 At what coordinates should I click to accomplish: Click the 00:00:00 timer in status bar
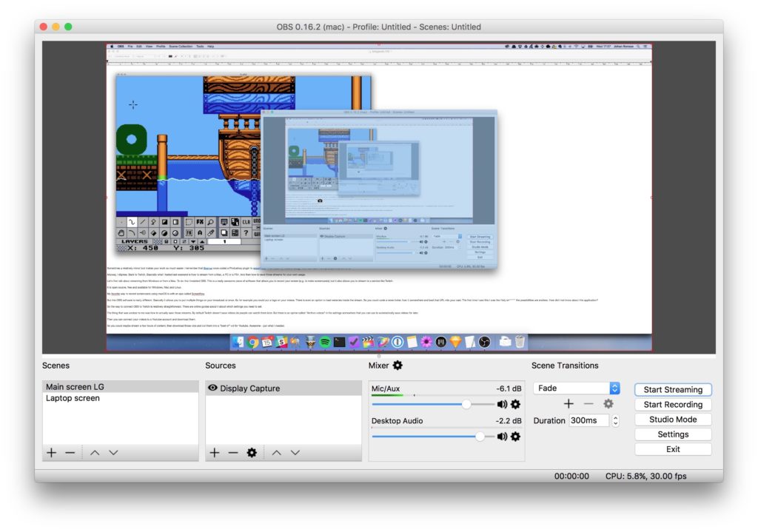[x=571, y=476]
